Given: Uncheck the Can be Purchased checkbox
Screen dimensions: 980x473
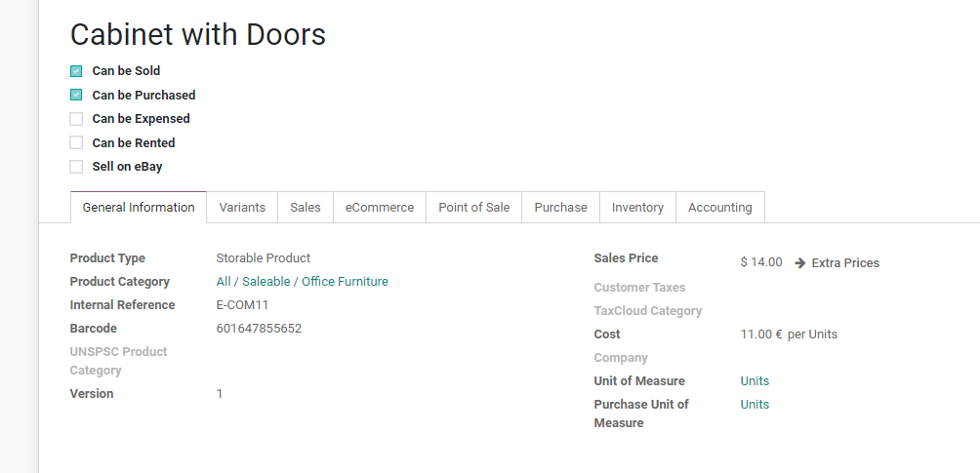Looking at the screenshot, I should (76, 96).
